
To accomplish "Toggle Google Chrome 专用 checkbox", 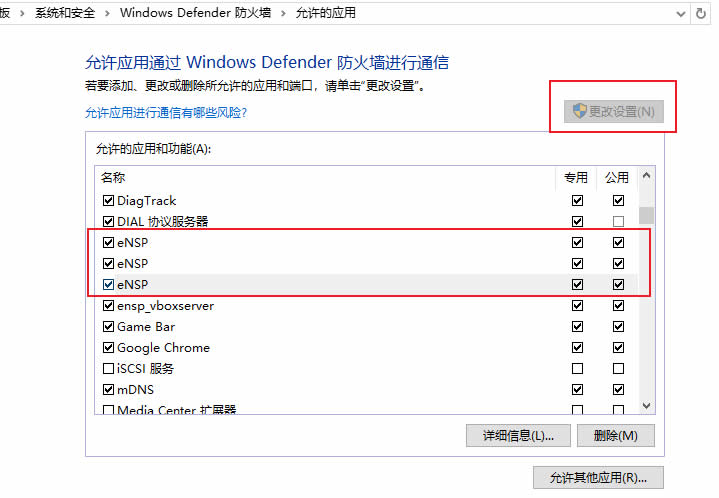I will (577, 348).
